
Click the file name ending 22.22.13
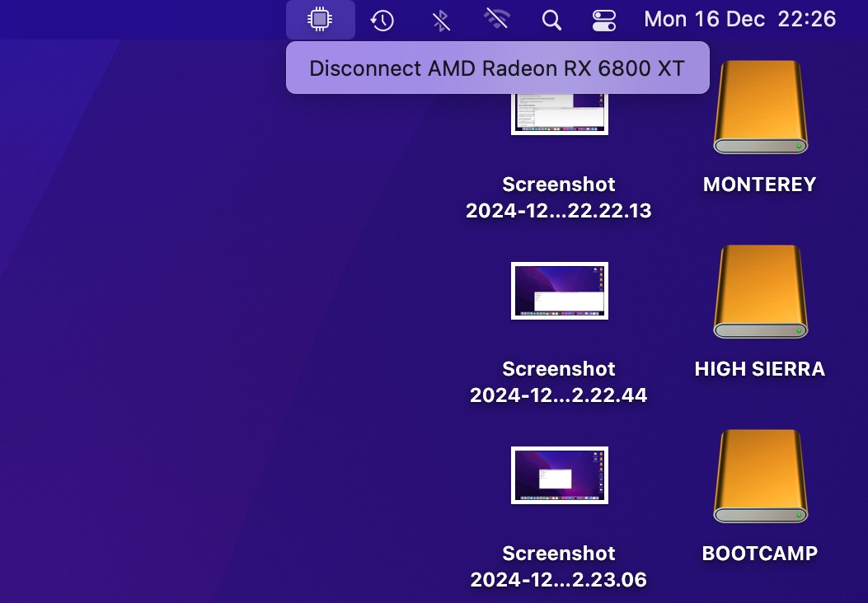[559, 198]
